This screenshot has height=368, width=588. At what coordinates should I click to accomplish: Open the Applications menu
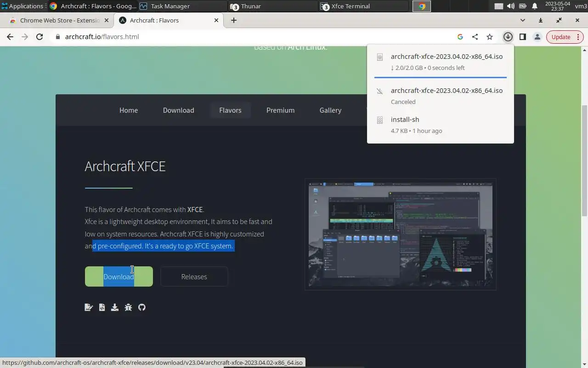23,6
